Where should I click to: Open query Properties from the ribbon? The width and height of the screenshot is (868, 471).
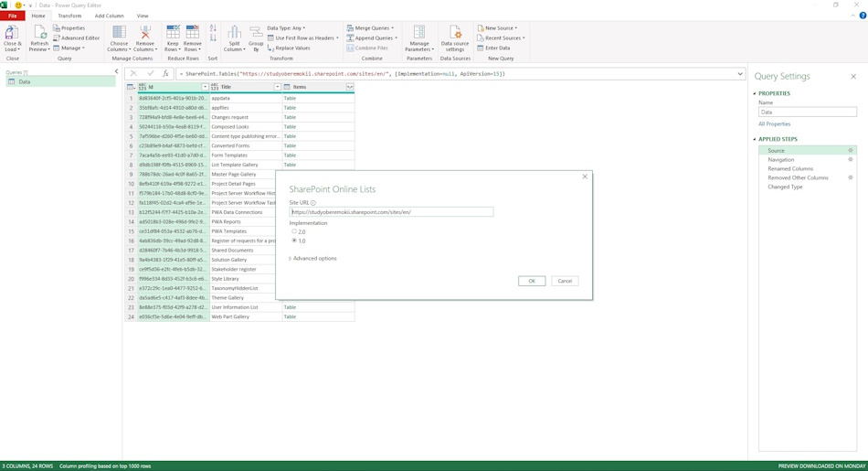69,27
